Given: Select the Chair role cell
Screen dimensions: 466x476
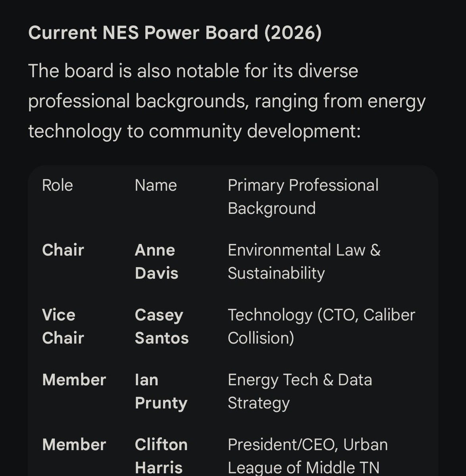Looking at the screenshot, I should 63,250.
